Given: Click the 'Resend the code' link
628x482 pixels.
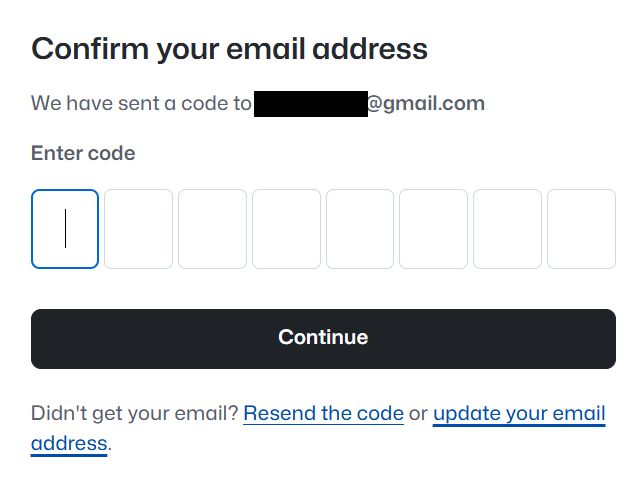Looking at the screenshot, I should pos(323,413).
